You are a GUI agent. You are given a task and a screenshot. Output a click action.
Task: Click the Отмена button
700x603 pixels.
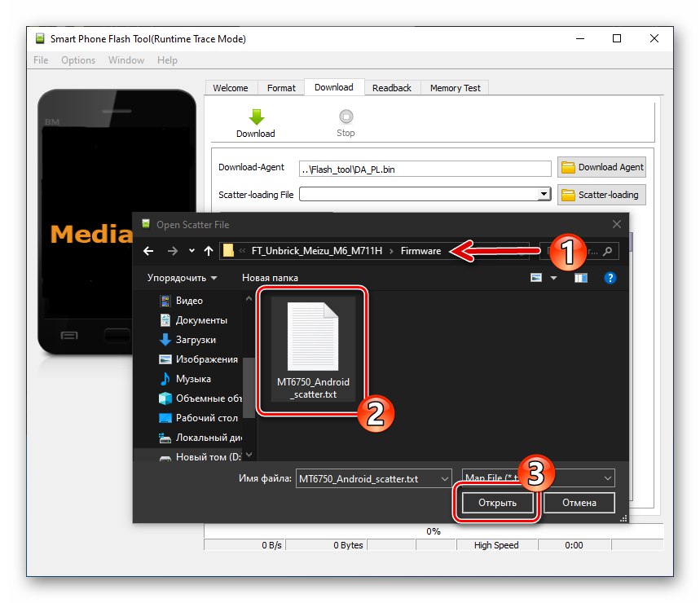pos(579,503)
